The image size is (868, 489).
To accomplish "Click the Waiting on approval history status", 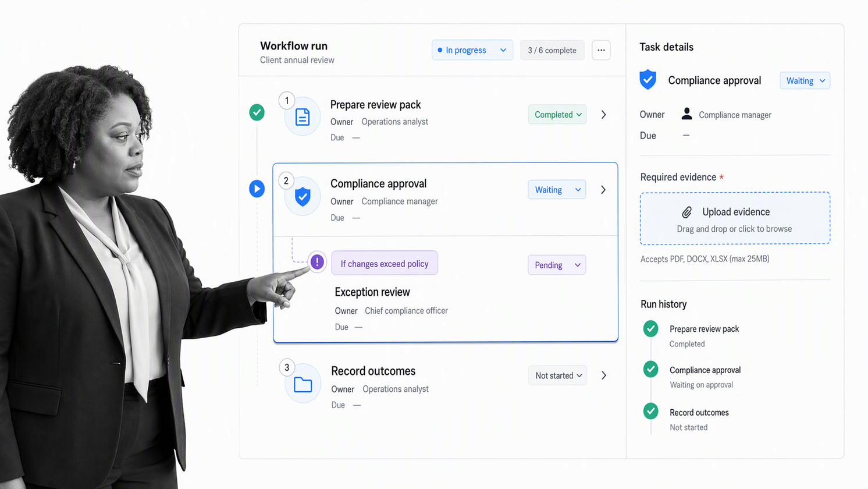I will coord(701,385).
